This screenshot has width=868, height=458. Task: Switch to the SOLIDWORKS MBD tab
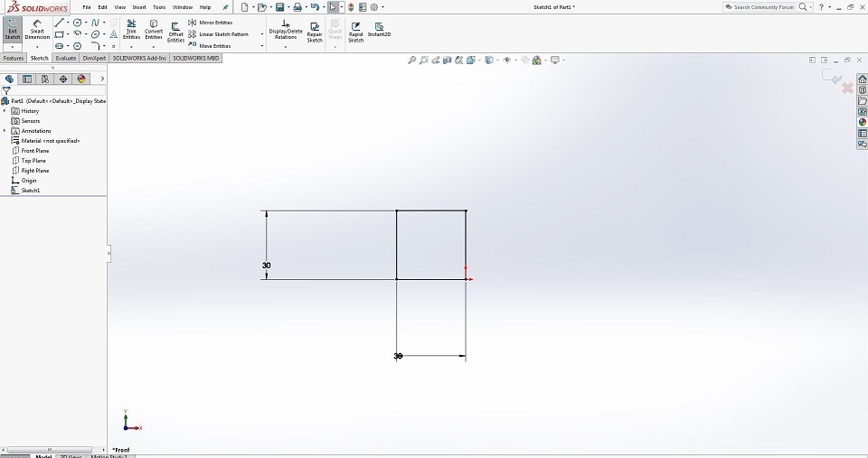196,58
